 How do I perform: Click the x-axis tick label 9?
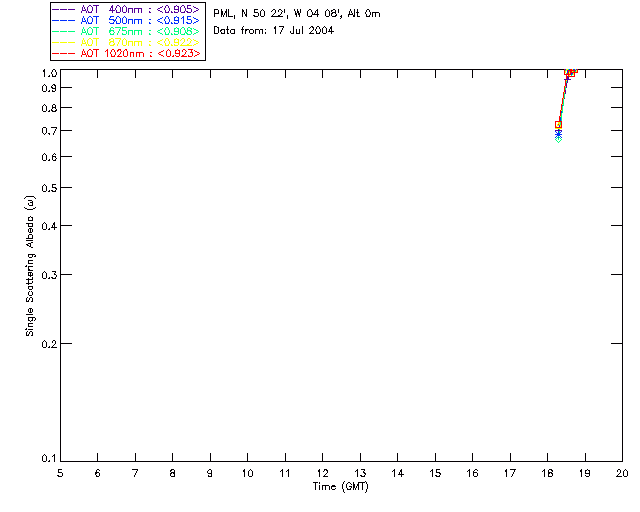[210, 473]
